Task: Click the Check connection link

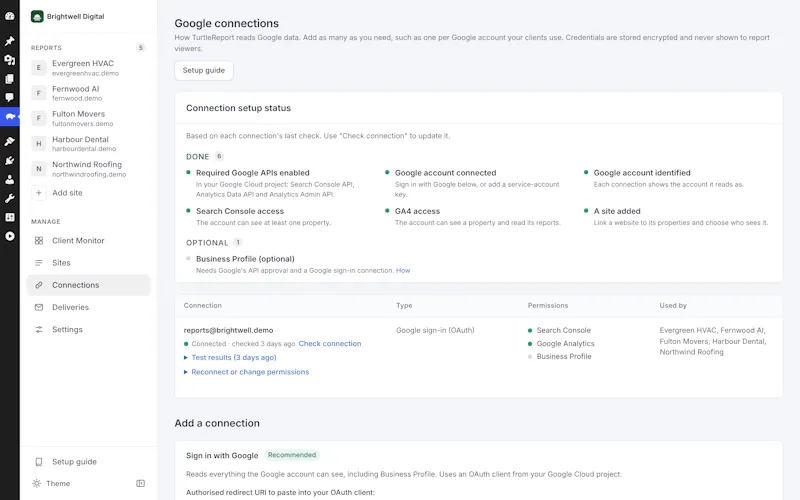Action: [x=330, y=343]
